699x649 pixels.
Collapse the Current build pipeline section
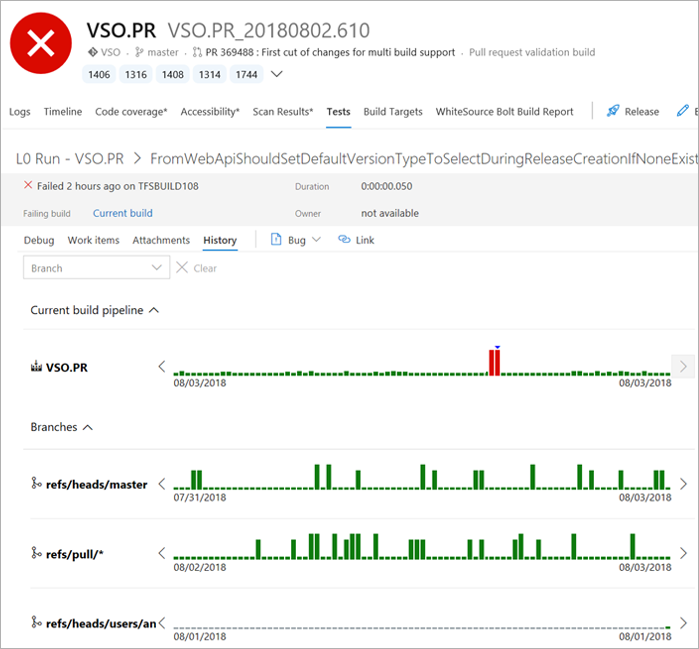154,310
